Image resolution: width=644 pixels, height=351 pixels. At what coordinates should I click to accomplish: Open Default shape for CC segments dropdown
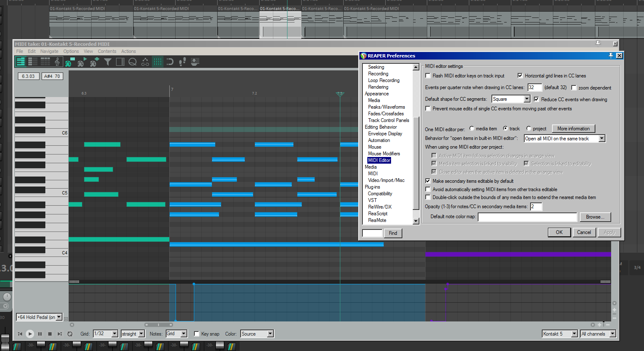pyautogui.click(x=511, y=99)
